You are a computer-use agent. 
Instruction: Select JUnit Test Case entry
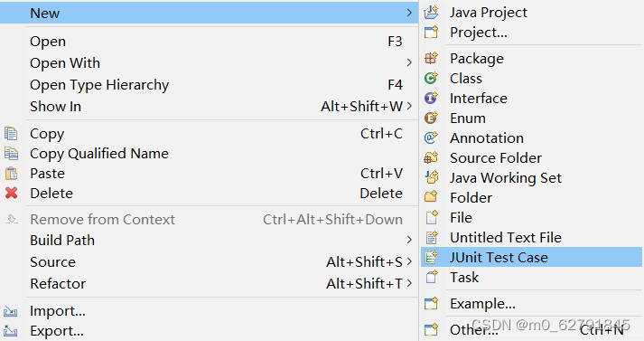531,257
